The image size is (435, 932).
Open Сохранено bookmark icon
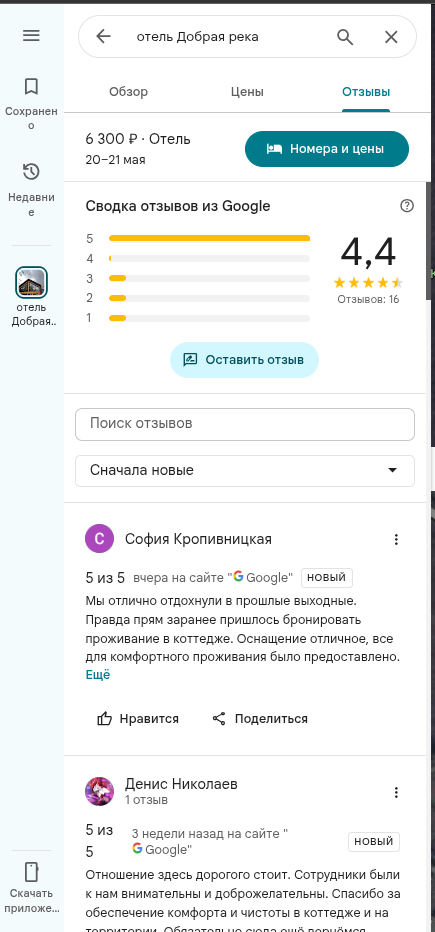pyautogui.click(x=31, y=87)
